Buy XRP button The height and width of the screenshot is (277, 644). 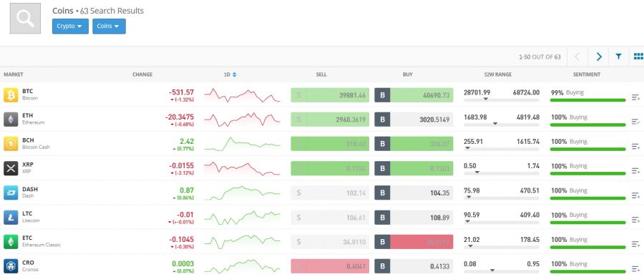(x=414, y=168)
